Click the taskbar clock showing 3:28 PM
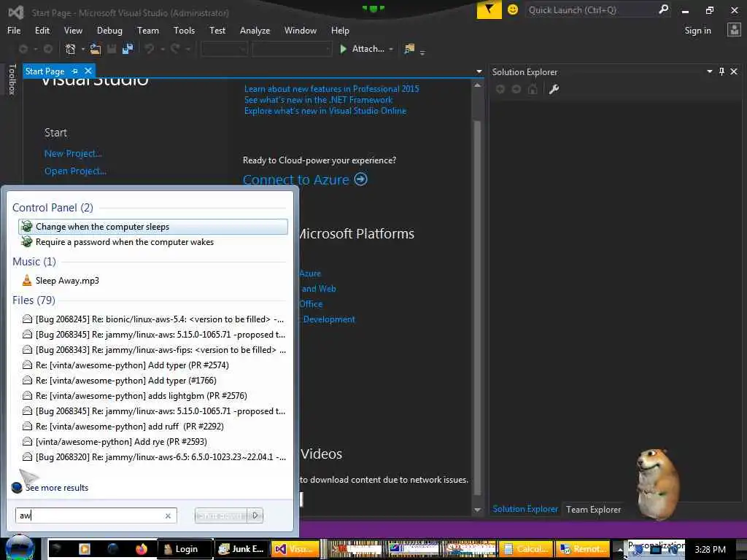 coord(710,550)
